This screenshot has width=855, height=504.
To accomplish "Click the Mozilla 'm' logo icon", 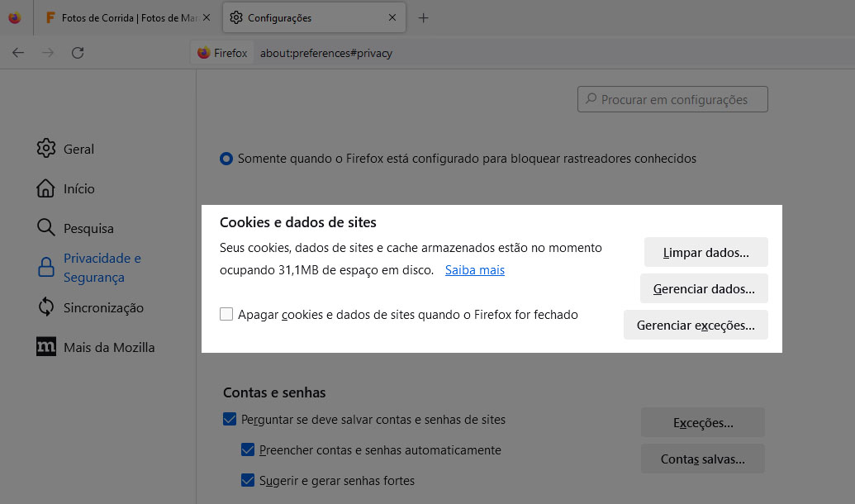I will 45,347.
